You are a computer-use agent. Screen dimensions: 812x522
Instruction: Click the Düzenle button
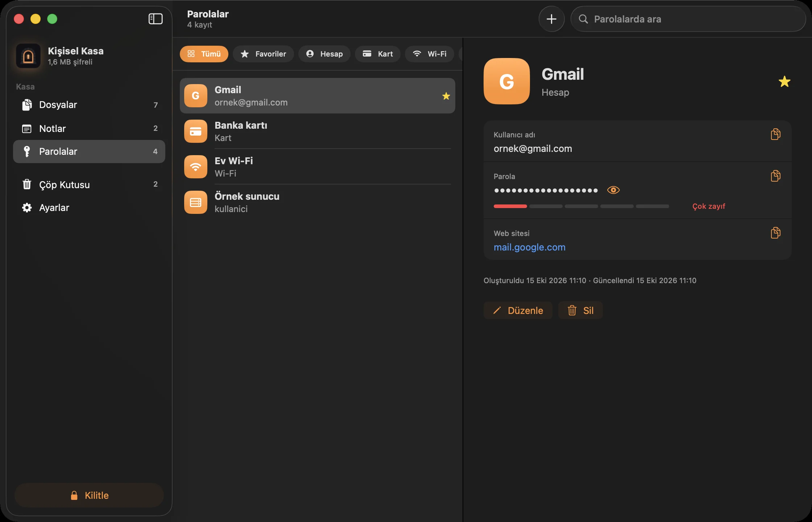518,310
